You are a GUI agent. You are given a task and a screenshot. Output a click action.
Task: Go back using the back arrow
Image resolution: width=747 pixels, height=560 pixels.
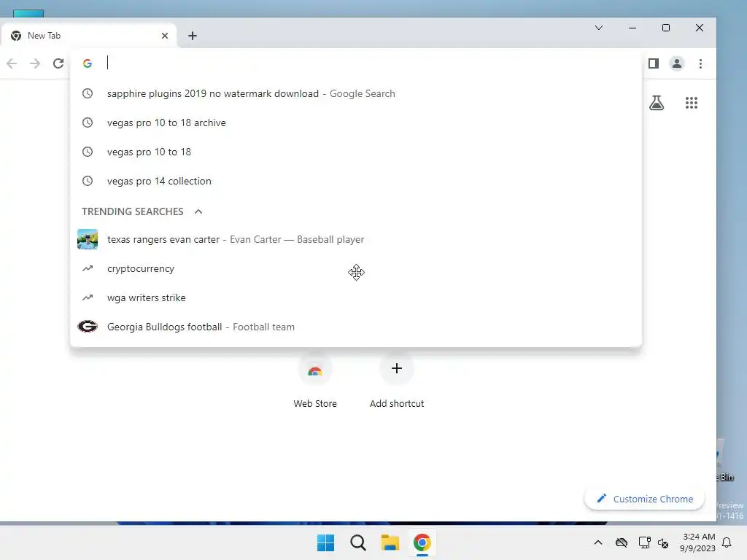coord(12,63)
